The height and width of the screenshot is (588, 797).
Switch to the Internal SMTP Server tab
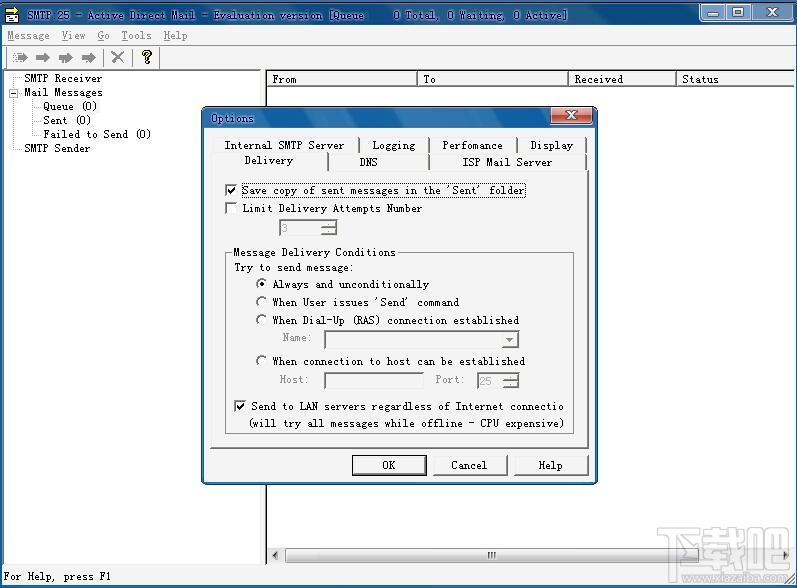tap(284, 145)
